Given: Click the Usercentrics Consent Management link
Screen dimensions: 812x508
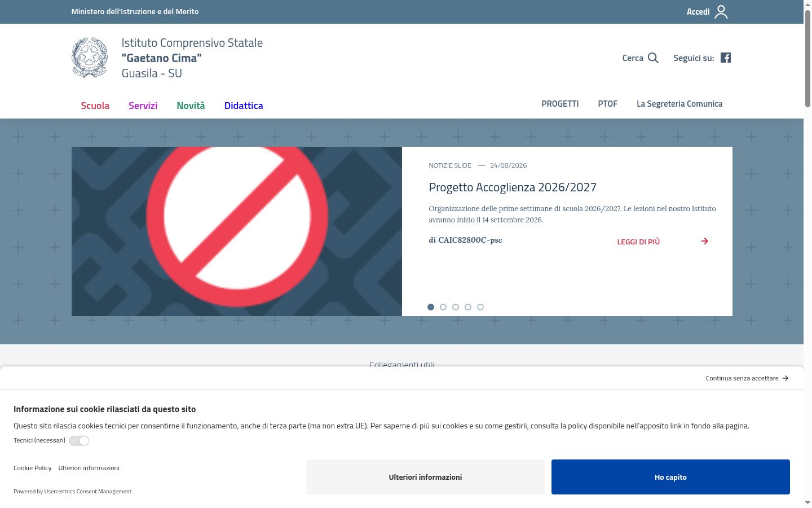Looking at the screenshot, I should click(x=88, y=492).
